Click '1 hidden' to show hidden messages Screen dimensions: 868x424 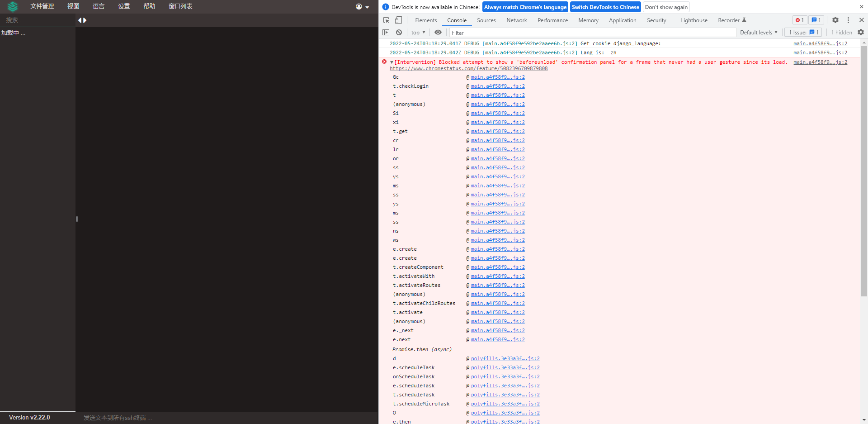pos(841,32)
